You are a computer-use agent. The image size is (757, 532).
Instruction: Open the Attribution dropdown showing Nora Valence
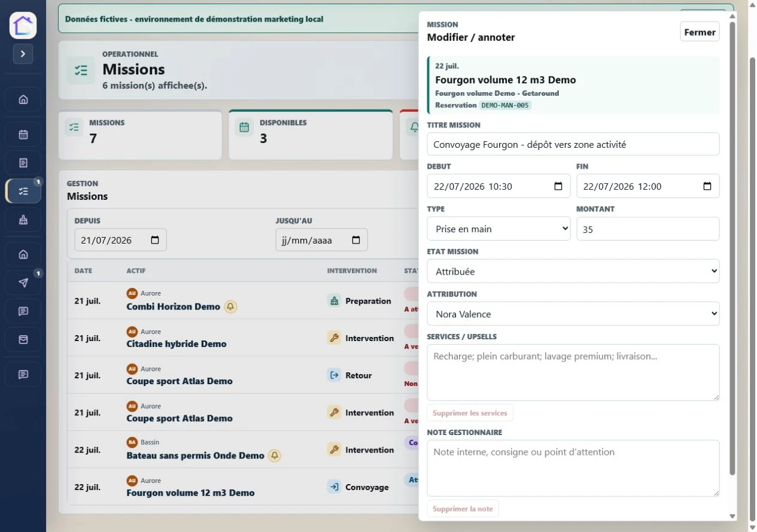tap(573, 314)
